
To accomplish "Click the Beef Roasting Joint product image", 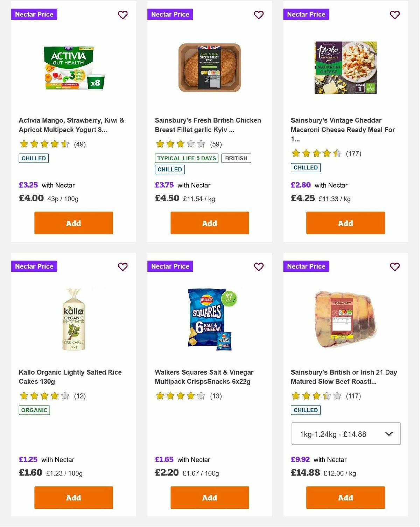I will pos(345,318).
